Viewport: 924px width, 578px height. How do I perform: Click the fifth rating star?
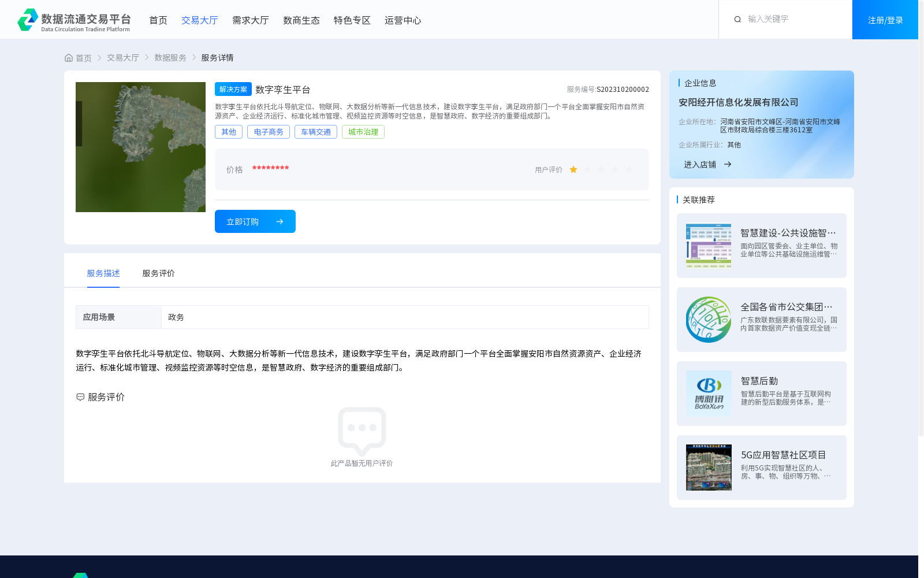point(629,170)
